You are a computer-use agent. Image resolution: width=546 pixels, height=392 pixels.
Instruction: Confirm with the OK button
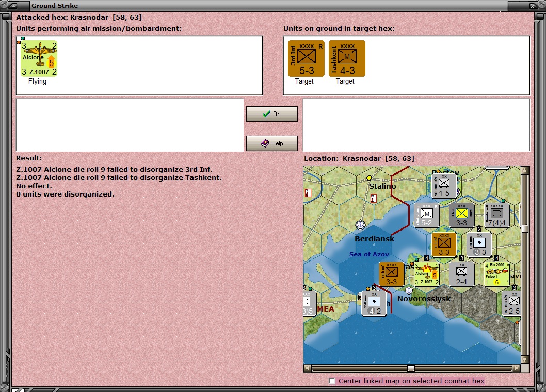click(x=271, y=114)
